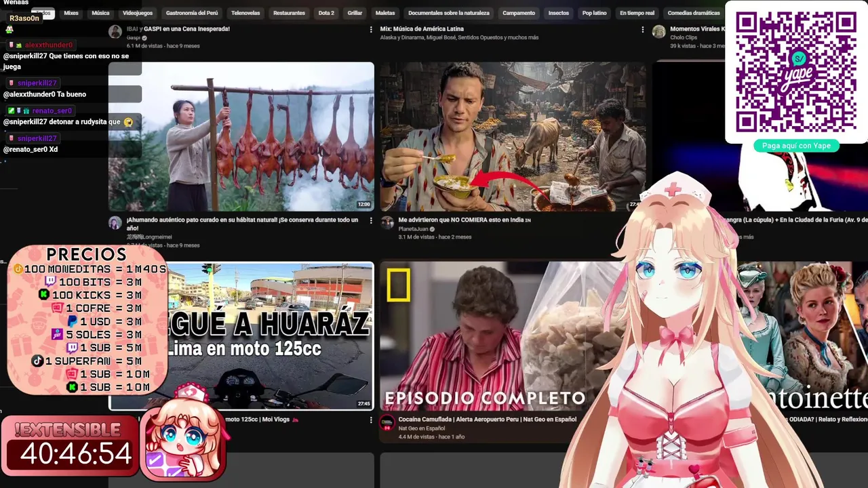Select the Dota 2 filter chip
This screenshot has width=868, height=488.
coord(326,13)
